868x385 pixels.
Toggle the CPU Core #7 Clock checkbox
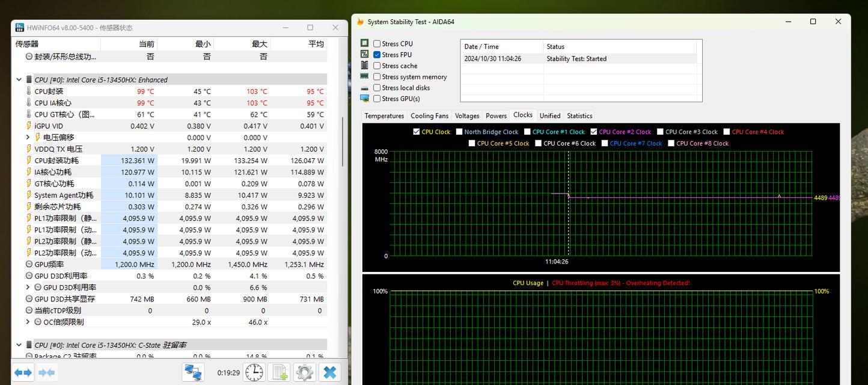click(605, 143)
